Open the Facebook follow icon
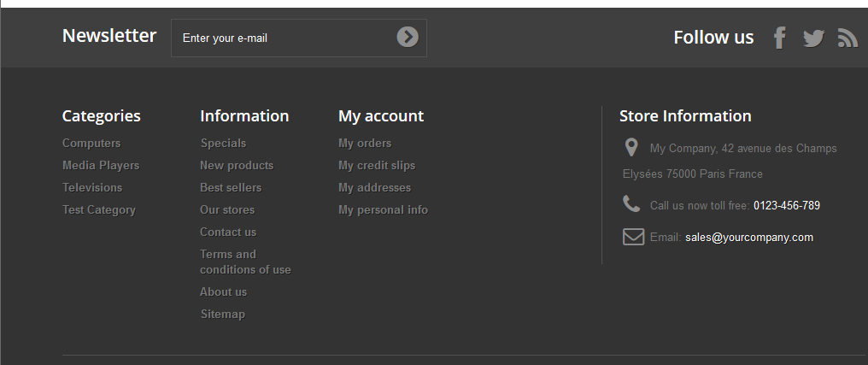Screen dimensions: 868x365 tap(779, 38)
